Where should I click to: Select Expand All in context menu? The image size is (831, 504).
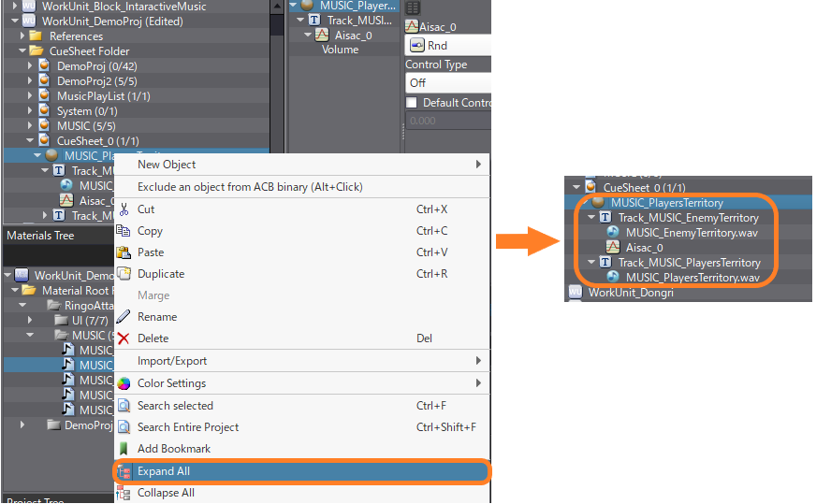click(x=302, y=471)
